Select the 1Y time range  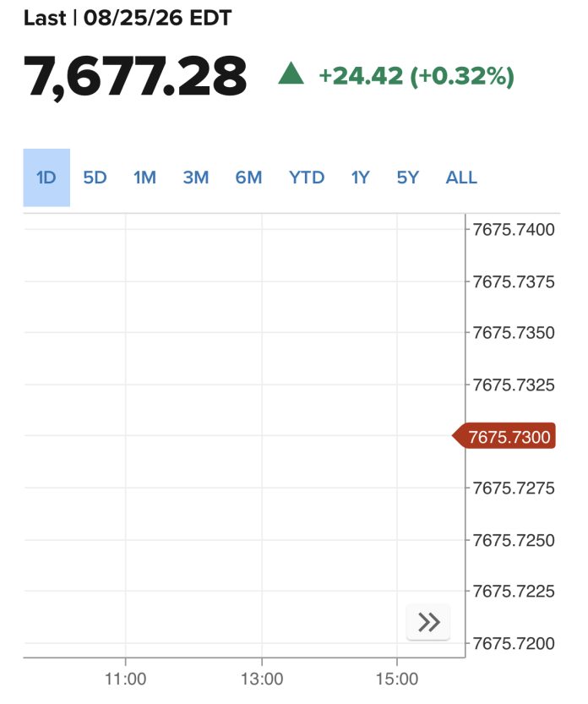360,177
